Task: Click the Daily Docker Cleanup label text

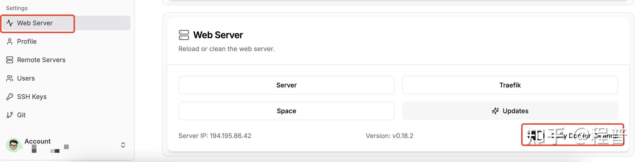Action: (x=585, y=136)
